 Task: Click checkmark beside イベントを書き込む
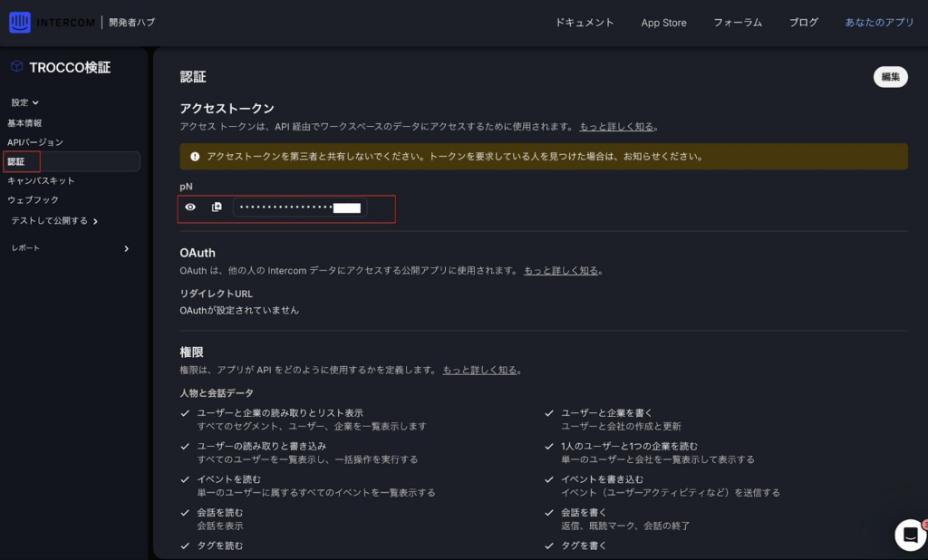coord(549,479)
